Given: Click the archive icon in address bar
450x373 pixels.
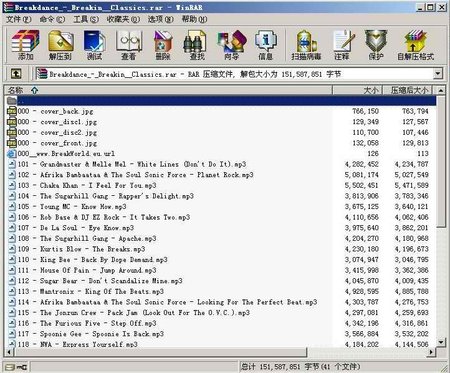Looking at the screenshot, I should [x=42, y=74].
